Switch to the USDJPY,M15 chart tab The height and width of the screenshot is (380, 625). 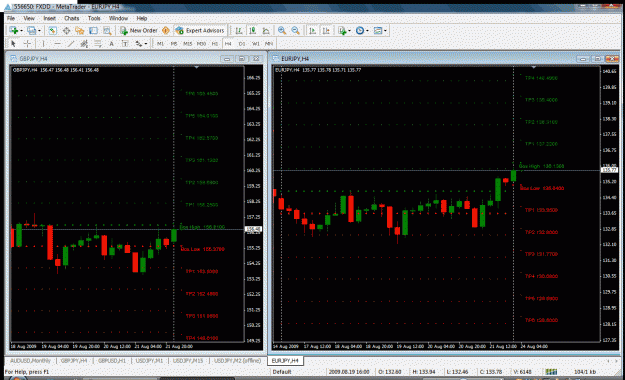coord(188,361)
